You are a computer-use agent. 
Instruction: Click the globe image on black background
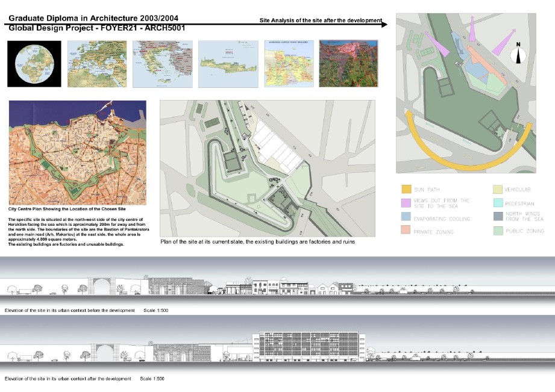34,64
